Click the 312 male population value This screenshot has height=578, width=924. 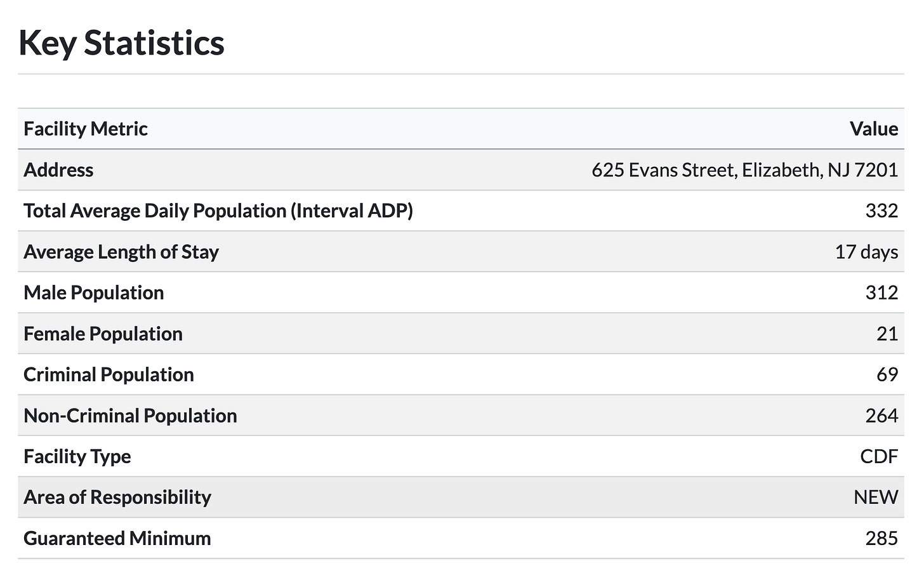pyautogui.click(x=881, y=292)
